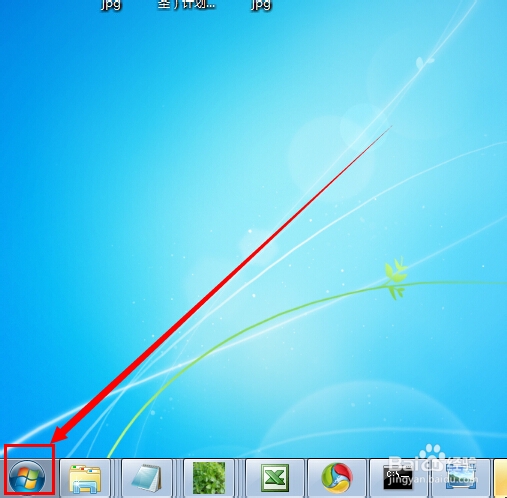Image resolution: width=507 pixels, height=498 pixels.
Task: Open the picture viewer taskbar icon
Action: click(x=461, y=479)
